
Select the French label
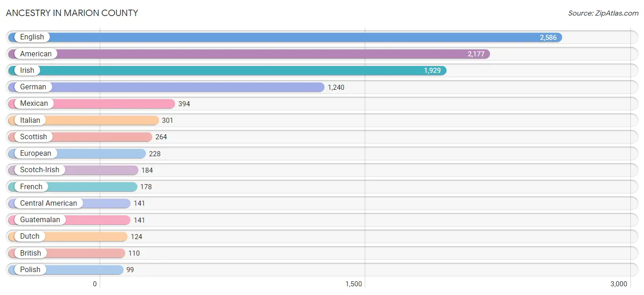[x=31, y=186]
